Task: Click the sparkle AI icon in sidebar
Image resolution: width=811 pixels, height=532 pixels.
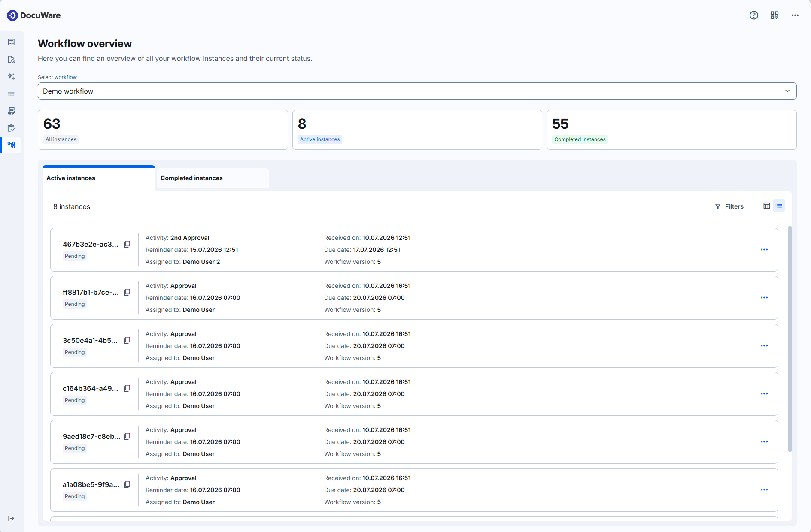Action: [x=12, y=76]
